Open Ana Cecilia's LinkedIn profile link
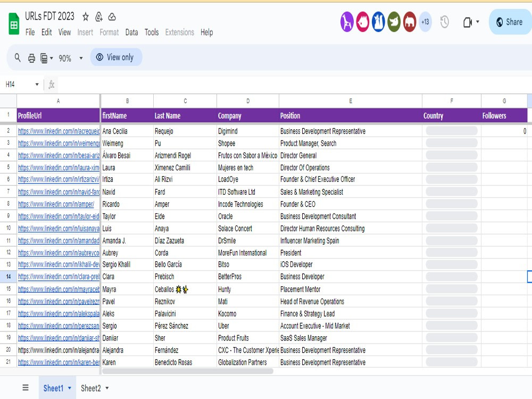 pos(59,131)
